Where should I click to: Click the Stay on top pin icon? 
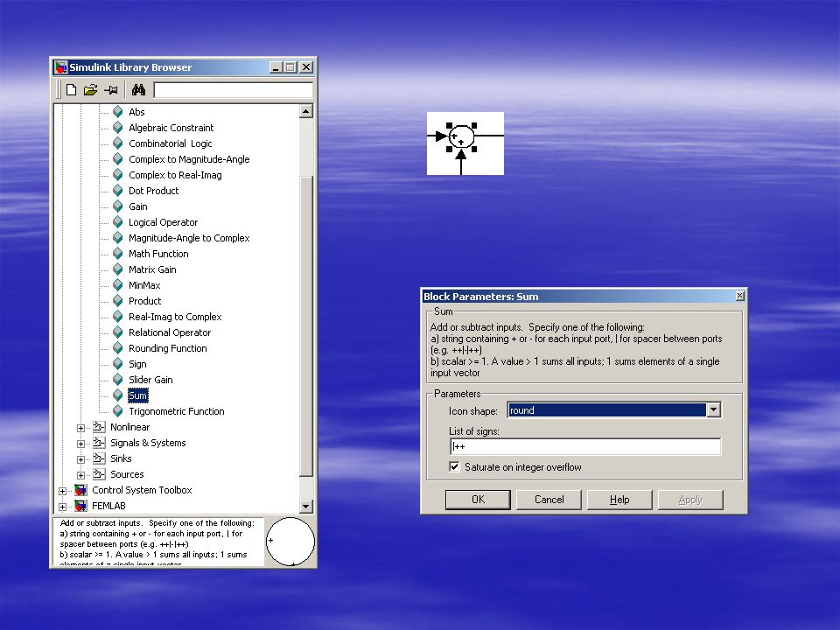[111, 89]
